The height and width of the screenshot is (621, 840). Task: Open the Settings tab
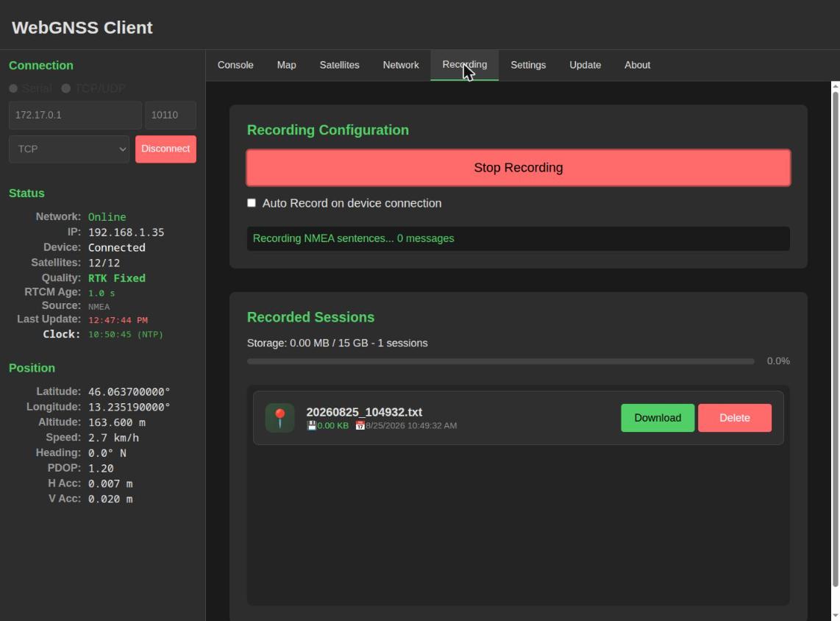tap(528, 65)
